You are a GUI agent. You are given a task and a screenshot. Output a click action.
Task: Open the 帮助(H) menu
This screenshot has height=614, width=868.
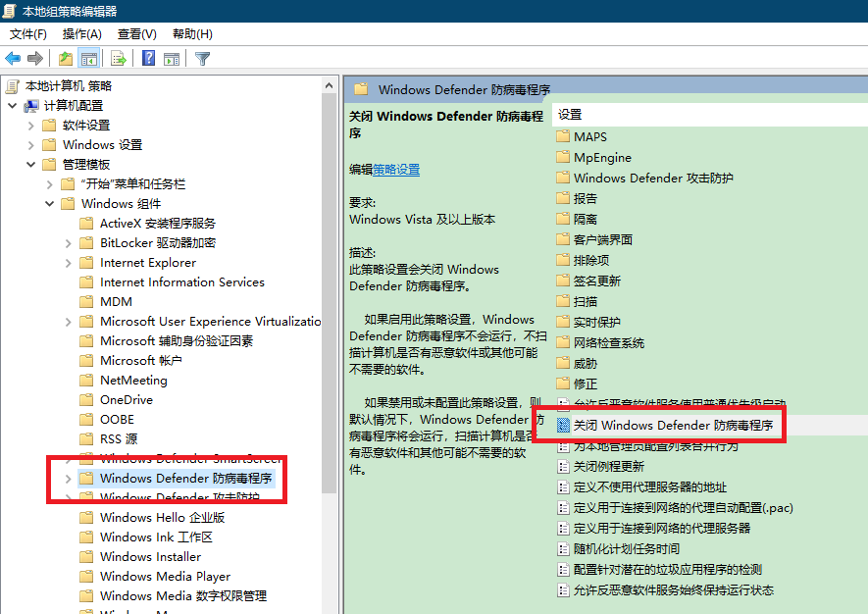pyautogui.click(x=192, y=34)
